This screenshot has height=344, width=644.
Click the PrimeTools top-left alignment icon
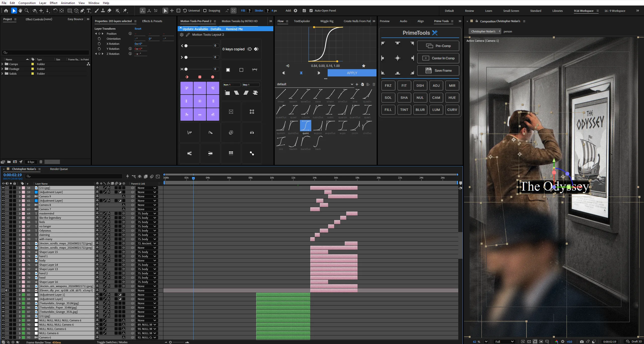click(x=383, y=44)
